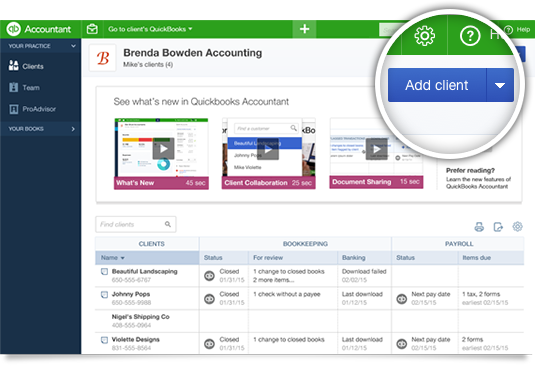Click the Add client button
Image resolution: width=535 pixels, height=372 pixels.
tap(437, 85)
